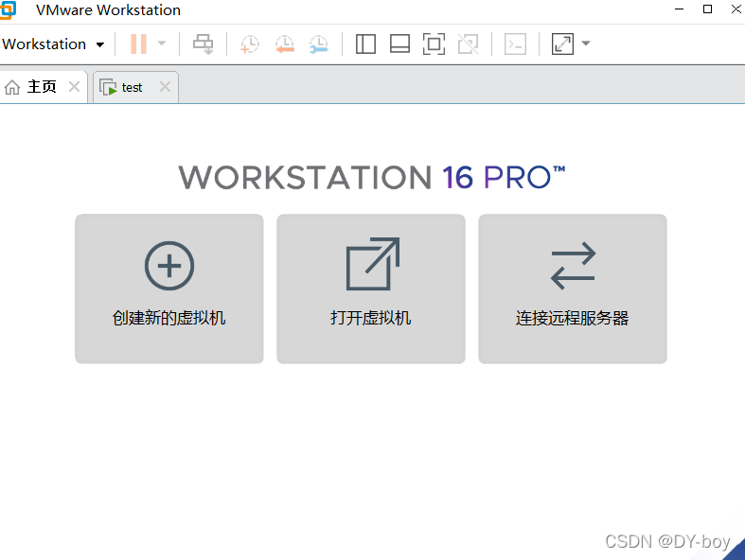The image size is (745, 560).
Task: Open the console view icon
Action: pos(516,44)
